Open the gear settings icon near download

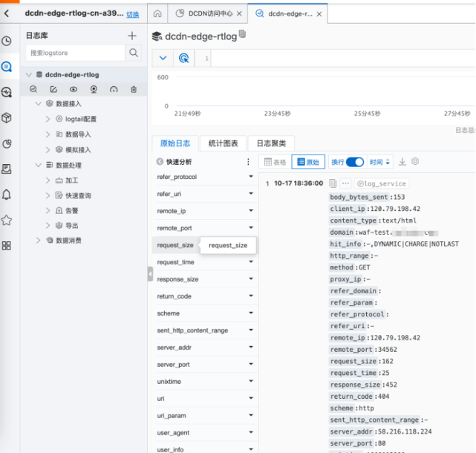[415, 162]
